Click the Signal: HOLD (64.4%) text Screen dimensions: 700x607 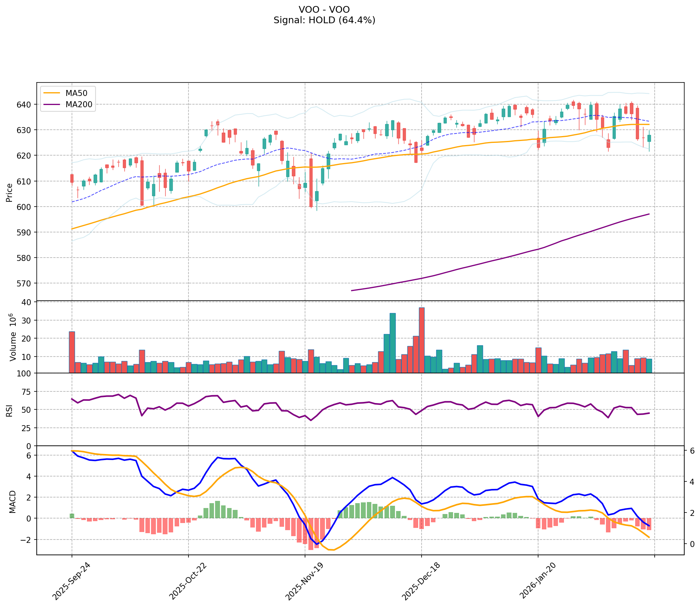(x=324, y=20)
